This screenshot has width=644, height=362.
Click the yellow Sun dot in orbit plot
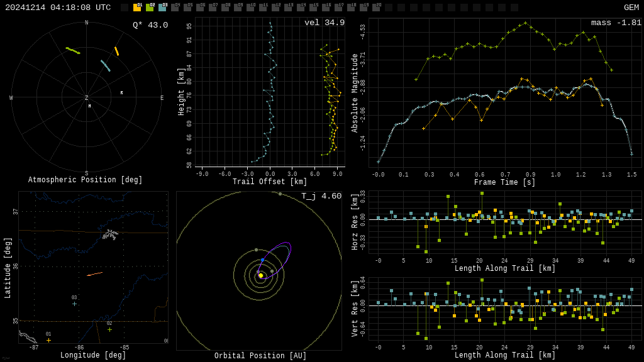260,275
